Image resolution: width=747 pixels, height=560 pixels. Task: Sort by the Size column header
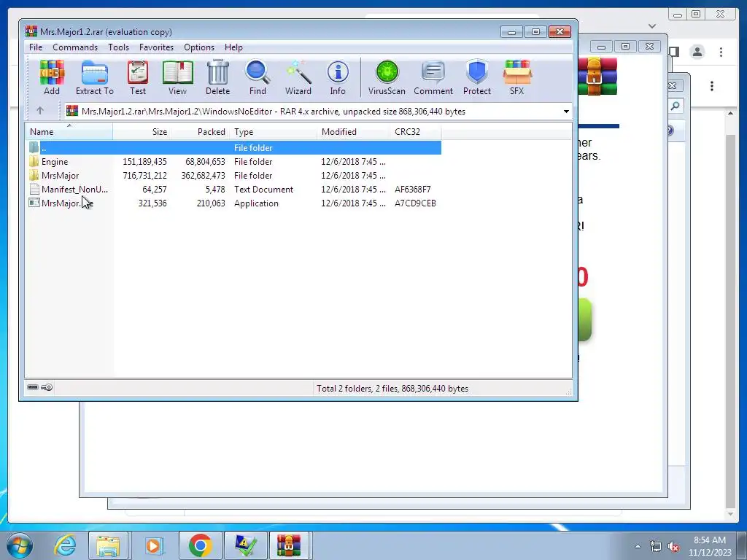coord(142,131)
